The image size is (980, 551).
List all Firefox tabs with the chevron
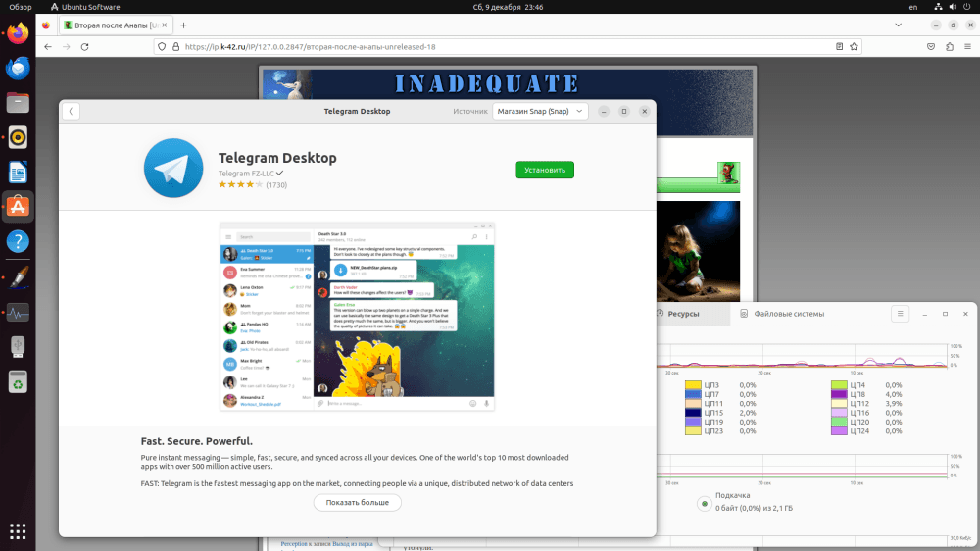(898, 25)
